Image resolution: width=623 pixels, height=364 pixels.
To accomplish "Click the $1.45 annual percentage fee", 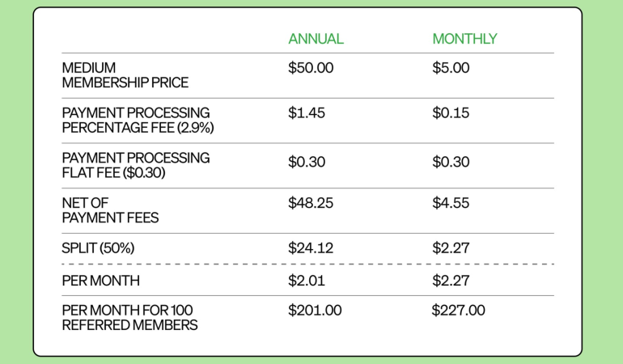I will (x=307, y=113).
